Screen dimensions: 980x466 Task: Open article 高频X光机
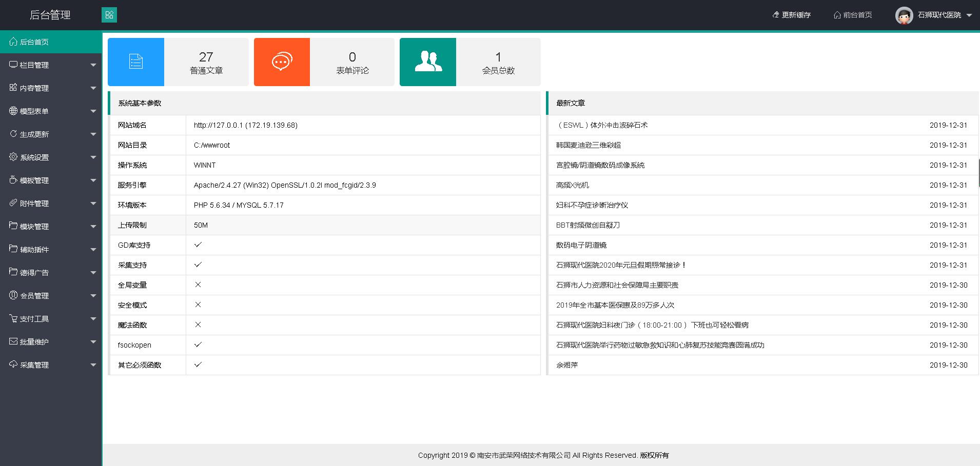[573, 185]
